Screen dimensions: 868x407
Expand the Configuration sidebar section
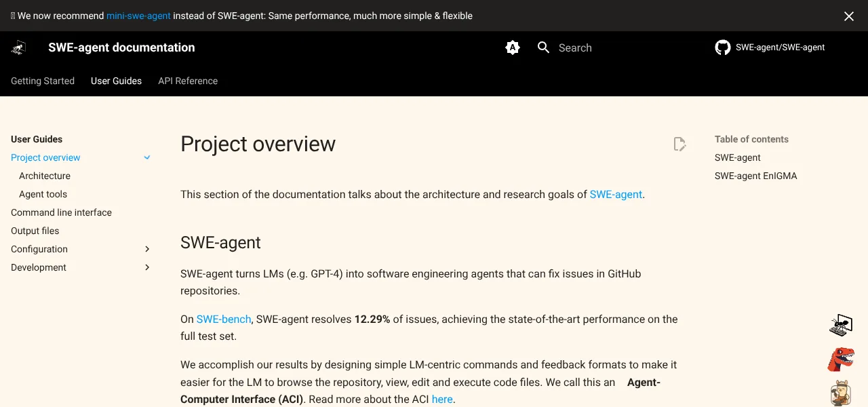(147, 249)
